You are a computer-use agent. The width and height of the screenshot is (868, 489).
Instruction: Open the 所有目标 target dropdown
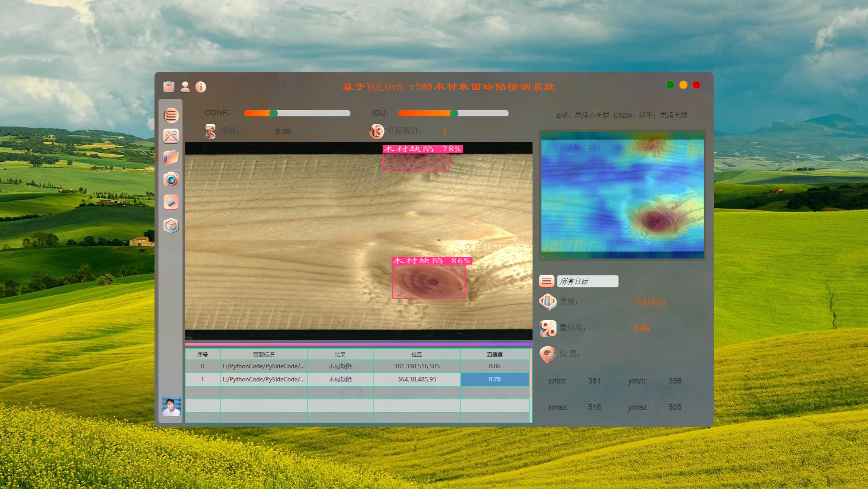tap(587, 281)
